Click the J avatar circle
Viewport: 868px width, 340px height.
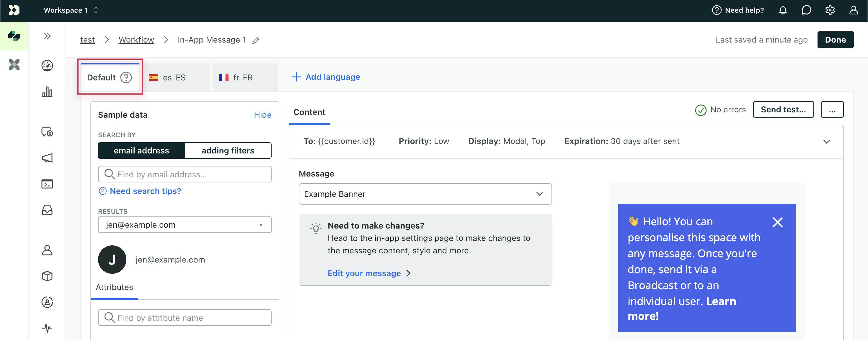112,259
